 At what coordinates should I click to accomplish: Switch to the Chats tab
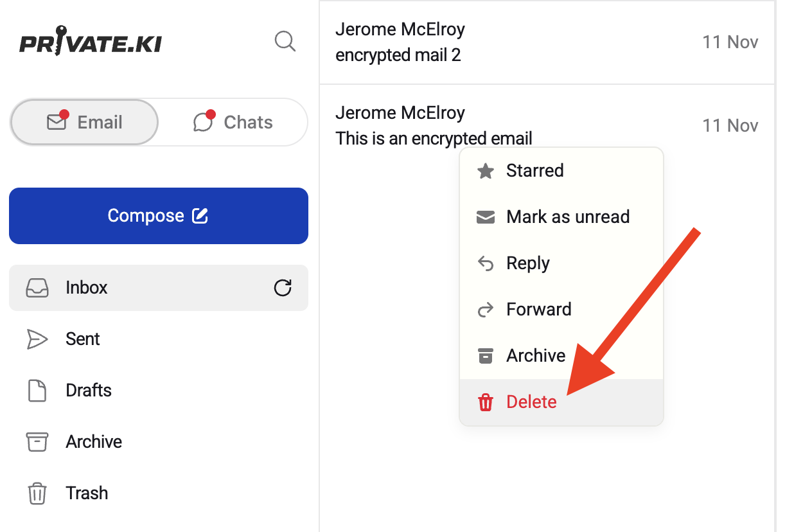click(234, 122)
